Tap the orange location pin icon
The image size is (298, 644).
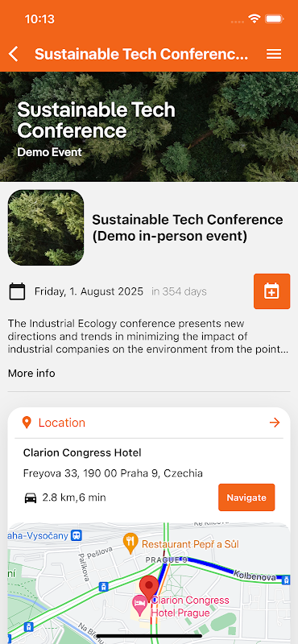[x=27, y=423]
